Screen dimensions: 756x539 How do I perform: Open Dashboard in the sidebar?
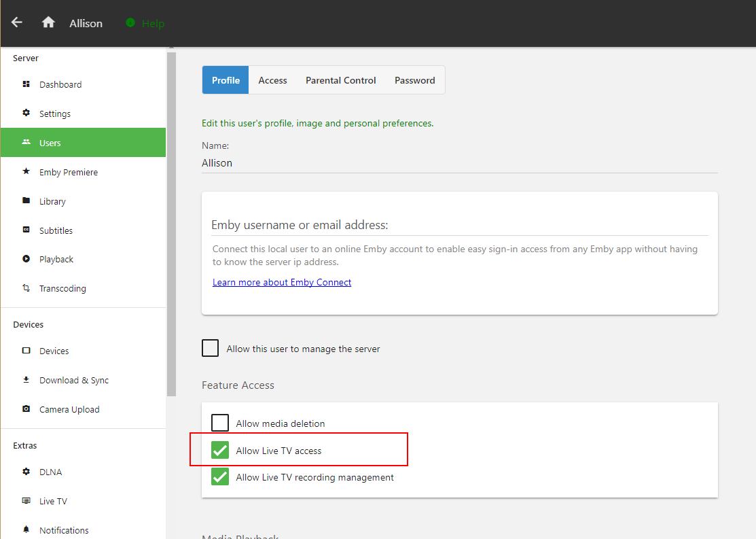84,84
